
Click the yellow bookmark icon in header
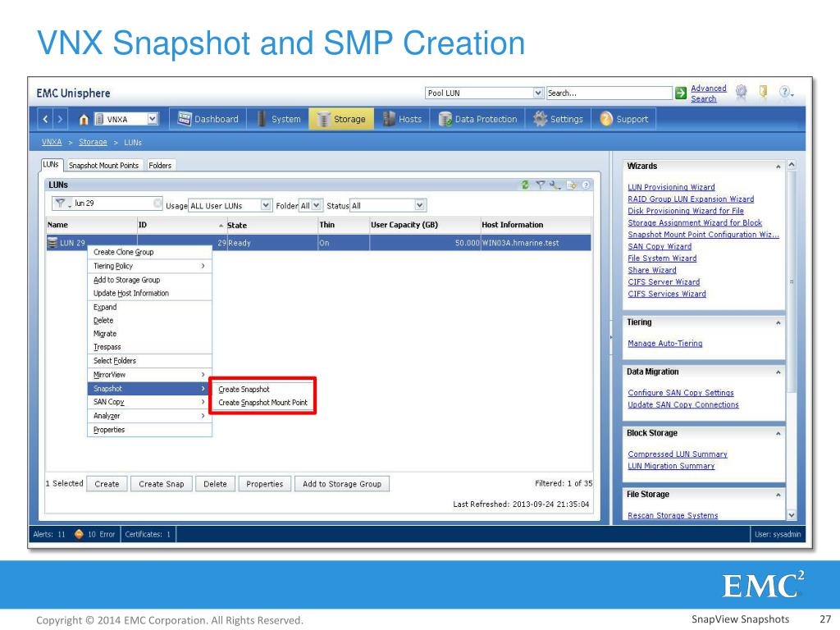pos(764,92)
